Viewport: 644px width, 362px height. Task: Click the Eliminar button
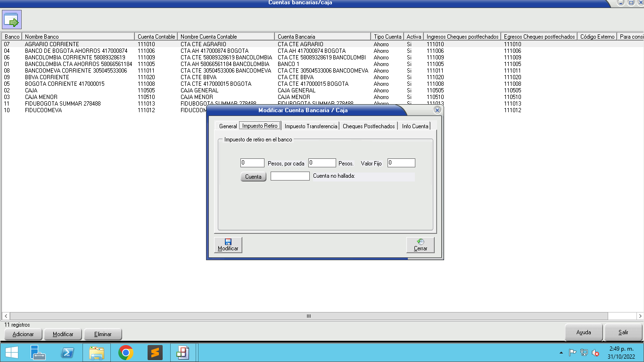click(x=103, y=334)
